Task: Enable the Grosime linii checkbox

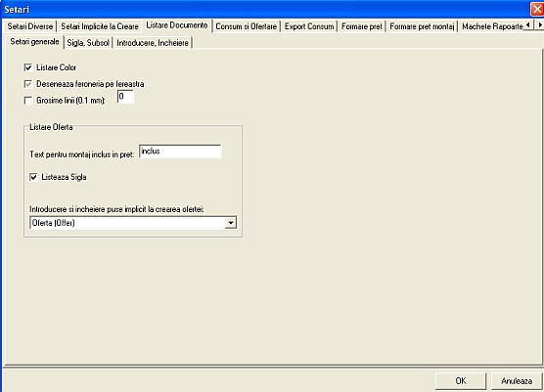Action: click(28, 101)
